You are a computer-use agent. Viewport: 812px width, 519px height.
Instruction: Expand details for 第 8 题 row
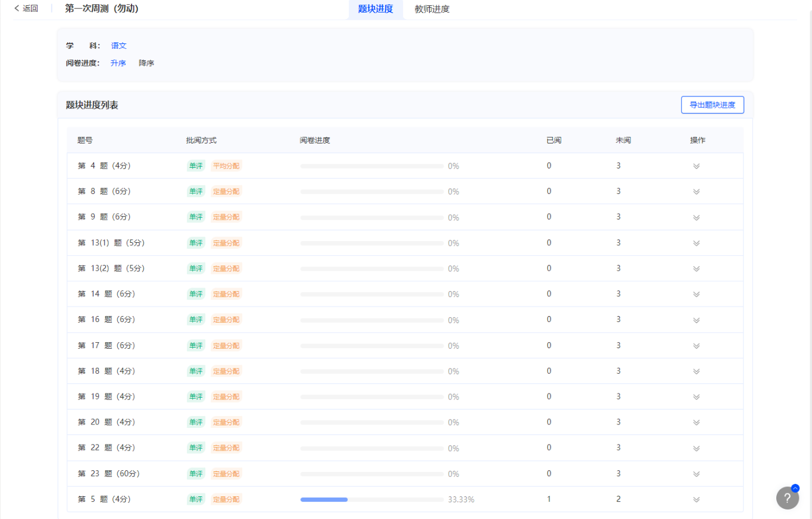pos(696,192)
